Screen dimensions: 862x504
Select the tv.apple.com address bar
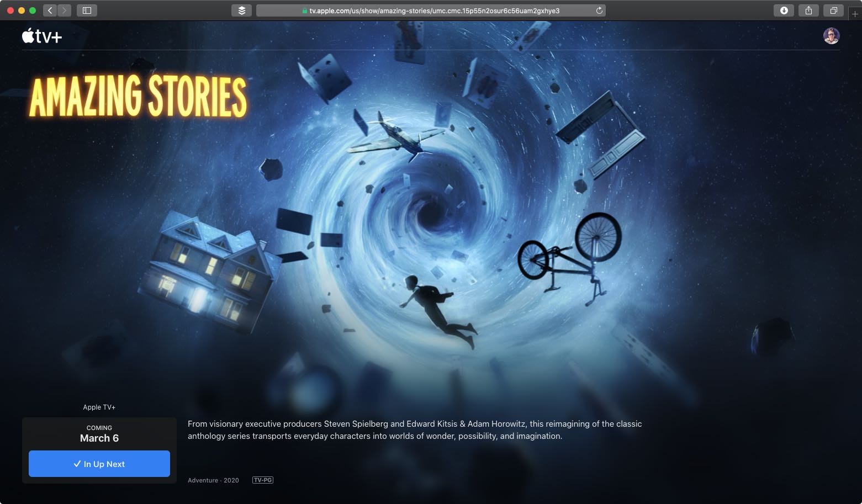pos(431,10)
